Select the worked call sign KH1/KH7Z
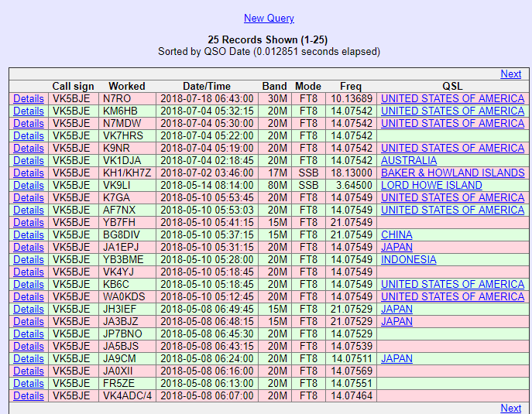 tap(127, 173)
